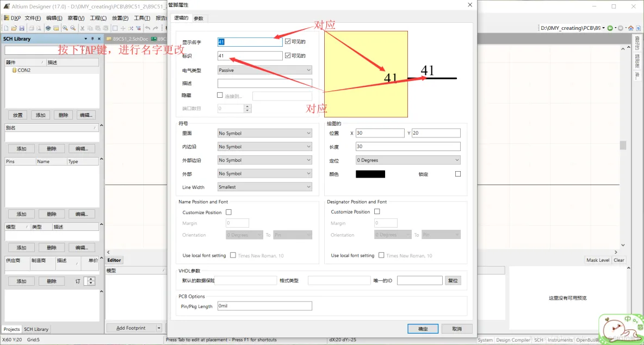Image resolution: width=644 pixels, height=345 pixels.
Task: Click the 显示名字 input field
Action: 250,42
